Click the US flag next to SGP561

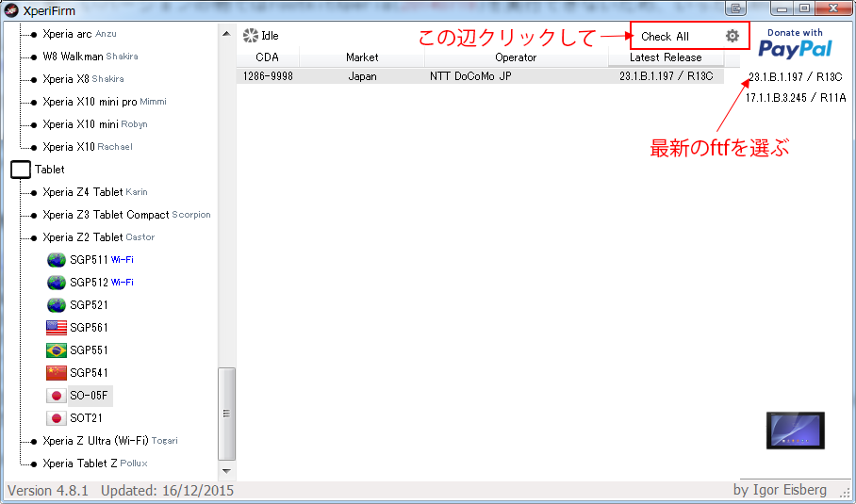(x=57, y=327)
